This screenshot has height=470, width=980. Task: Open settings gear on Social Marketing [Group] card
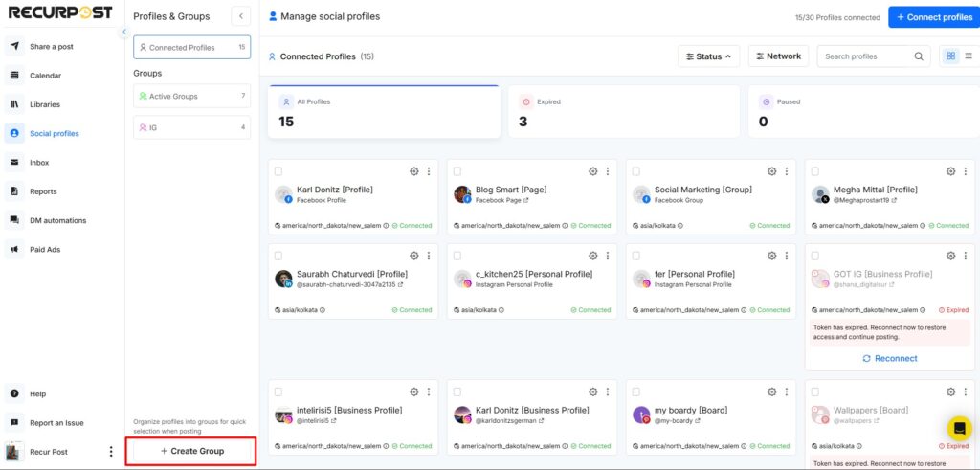click(x=771, y=171)
